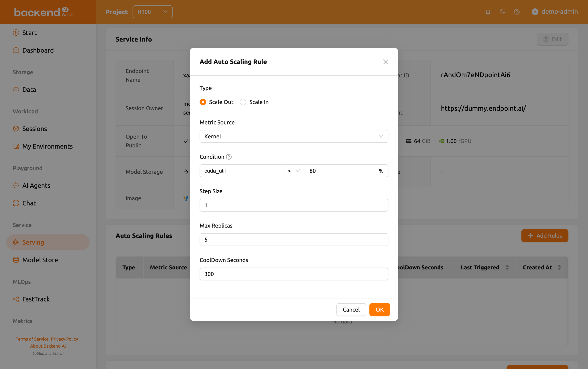588x369 pixels.
Task: Click the demo-admin user avatar icon
Action: click(x=535, y=12)
